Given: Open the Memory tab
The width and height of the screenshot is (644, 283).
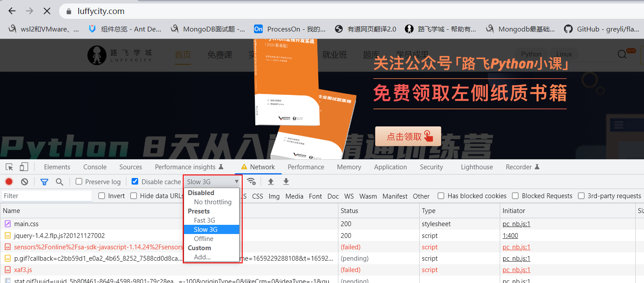Looking at the screenshot, I should tap(349, 167).
